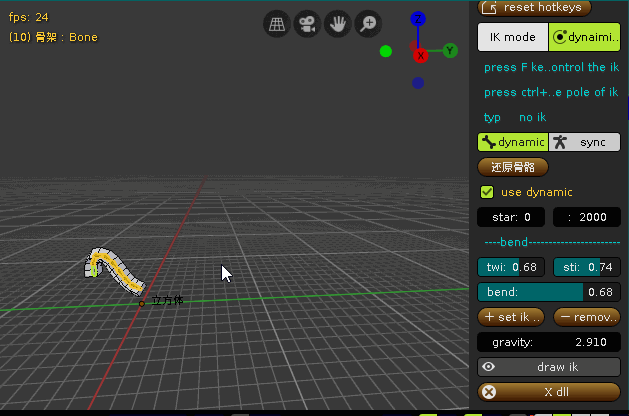This screenshot has height=416, width=629.
Task: Select the bone armature in viewport
Action: (114, 268)
